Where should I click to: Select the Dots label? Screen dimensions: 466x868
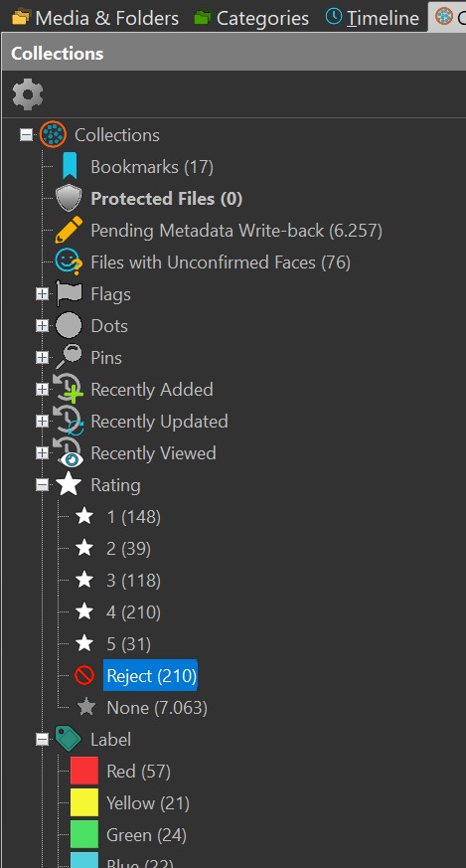(x=109, y=325)
